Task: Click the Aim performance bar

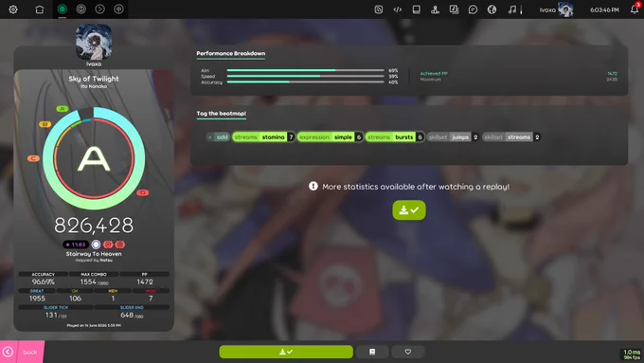Action: pos(306,70)
